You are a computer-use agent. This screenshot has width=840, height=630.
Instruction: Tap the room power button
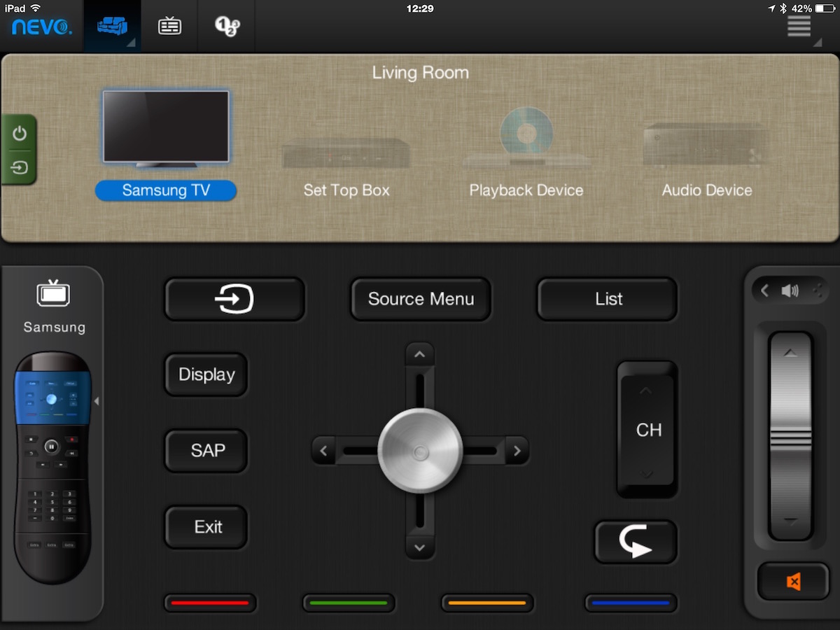tap(19, 134)
